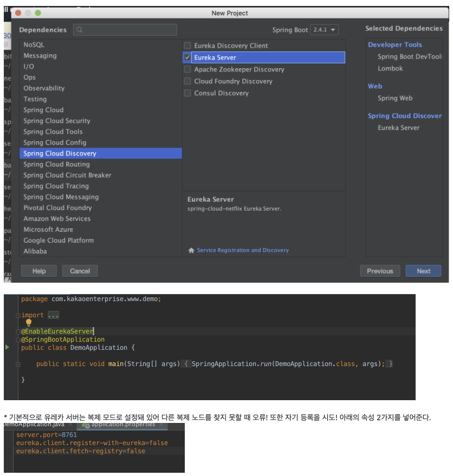Image resolution: width=453 pixels, height=476 pixels.
Task: Enable the Eureka Discovery Client checkbox
Action: coord(187,45)
